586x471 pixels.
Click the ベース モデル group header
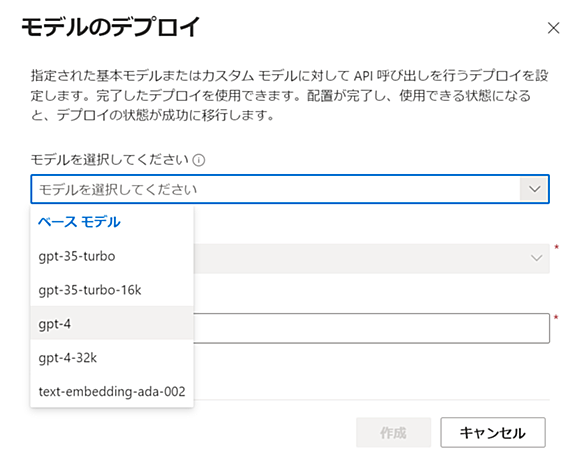click(x=79, y=222)
